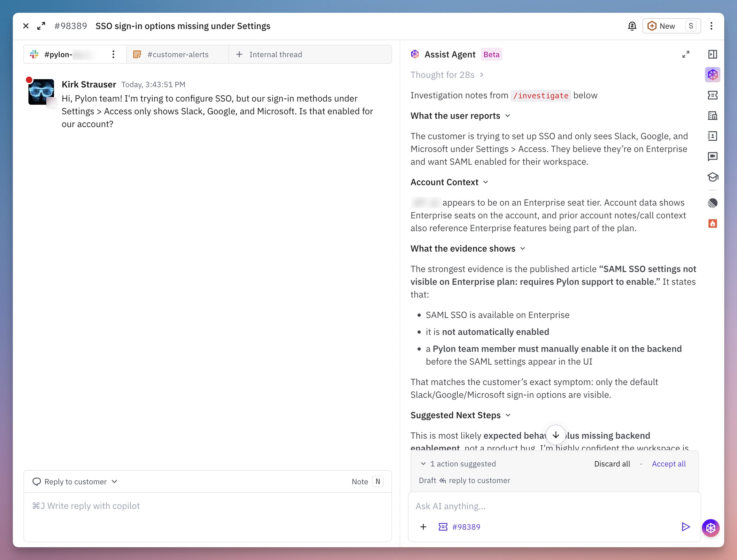Open the Linear integration sidebar icon
The image size is (737, 560).
pyautogui.click(x=712, y=203)
